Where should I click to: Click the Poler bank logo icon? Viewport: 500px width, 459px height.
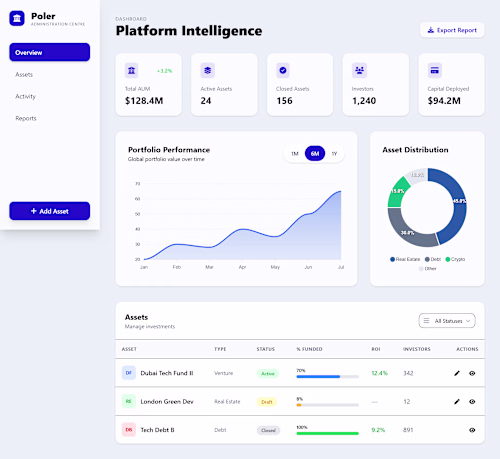click(x=17, y=18)
